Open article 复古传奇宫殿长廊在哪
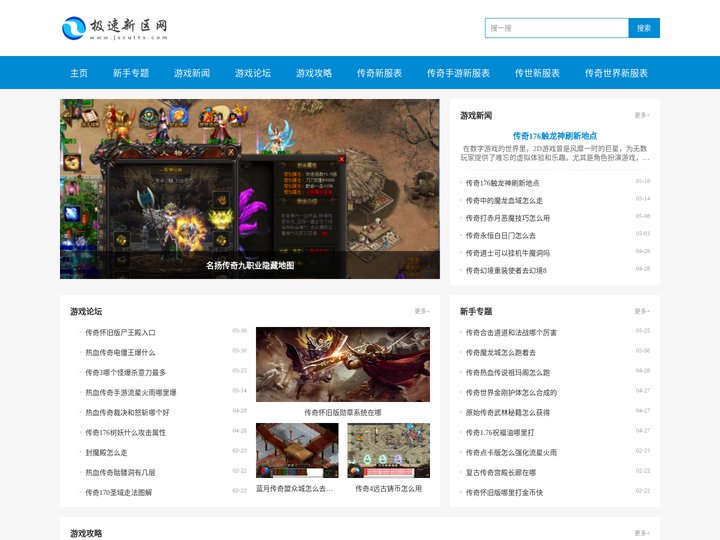This screenshot has width=720, height=540. click(x=501, y=472)
